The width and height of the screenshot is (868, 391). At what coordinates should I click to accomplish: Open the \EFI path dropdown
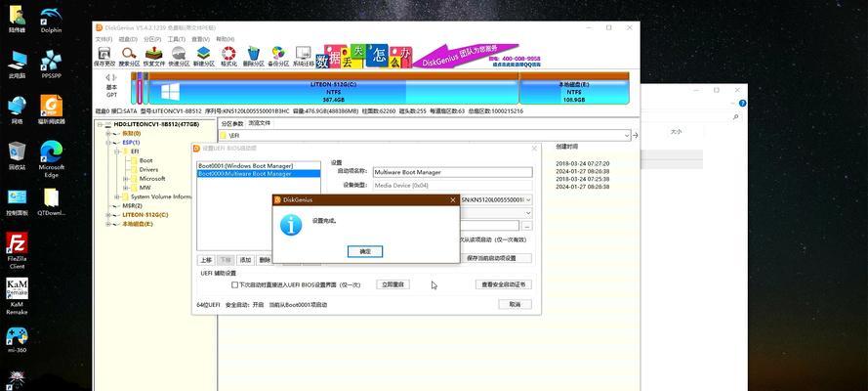tap(627, 135)
